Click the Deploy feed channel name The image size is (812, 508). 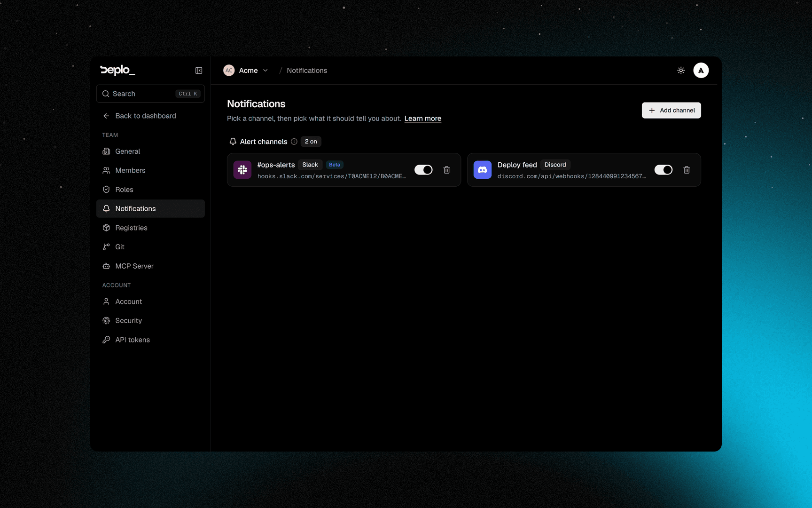tap(517, 165)
